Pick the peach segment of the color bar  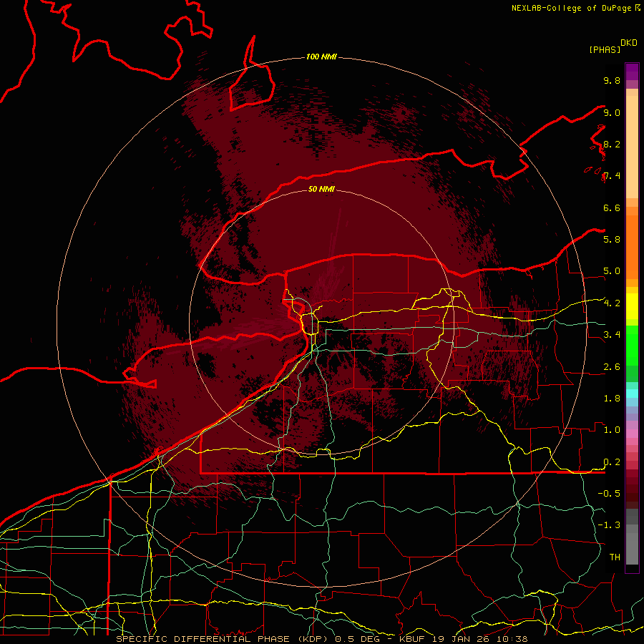(x=632, y=147)
